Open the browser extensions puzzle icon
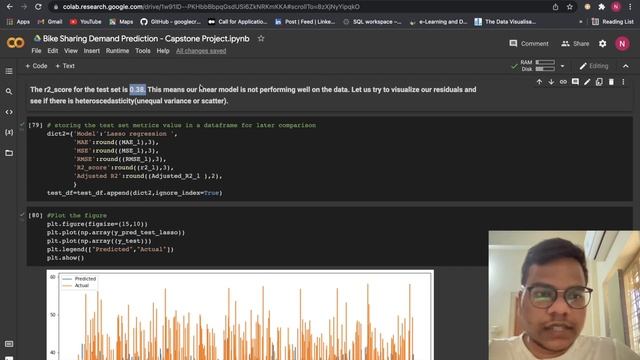The image size is (640, 360). [601, 7]
